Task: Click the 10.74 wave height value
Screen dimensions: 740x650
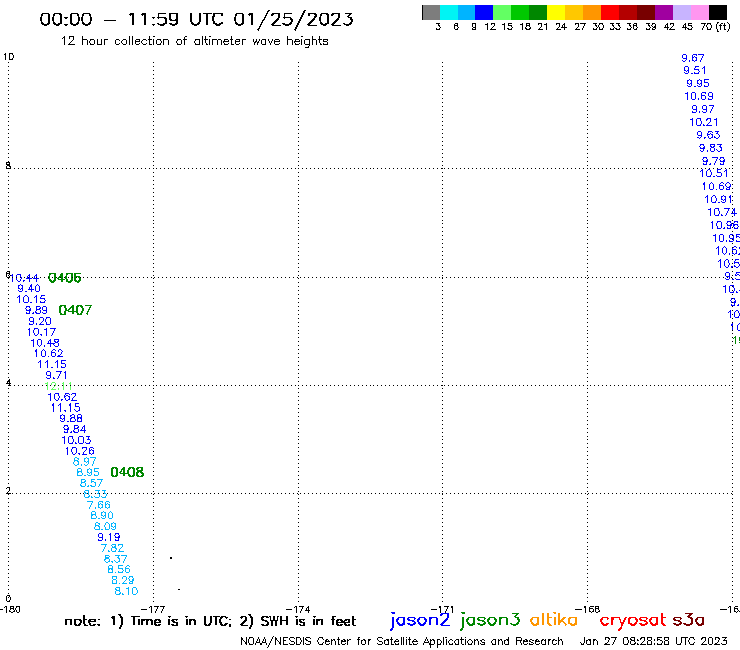Action: coord(722,212)
